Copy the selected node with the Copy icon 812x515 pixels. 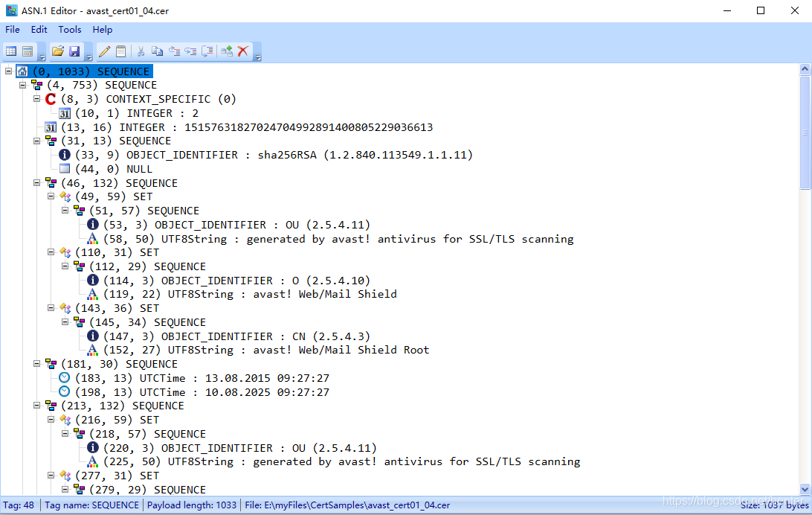(x=157, y=51)
